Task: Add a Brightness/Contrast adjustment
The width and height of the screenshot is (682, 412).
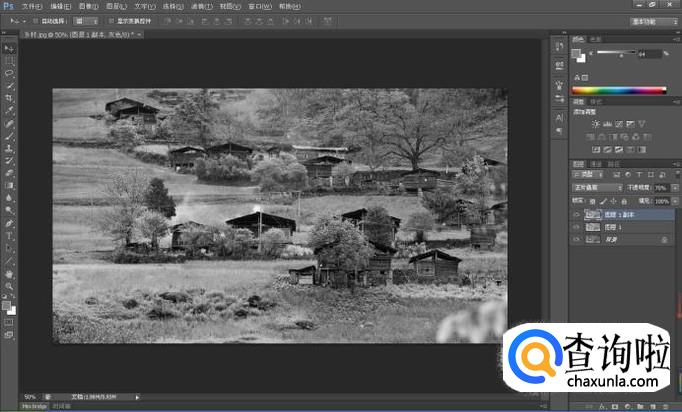Action: (x=596, y=124)
